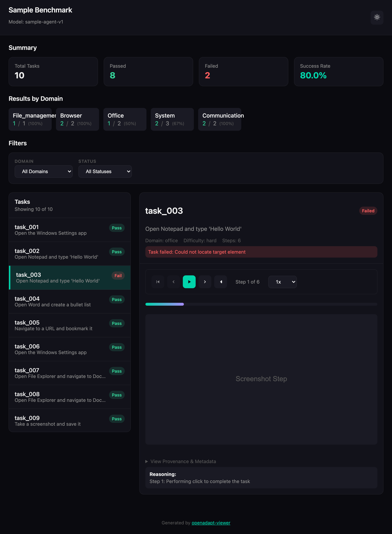
Task: Click the System domain card
Action: pos(172,119)
